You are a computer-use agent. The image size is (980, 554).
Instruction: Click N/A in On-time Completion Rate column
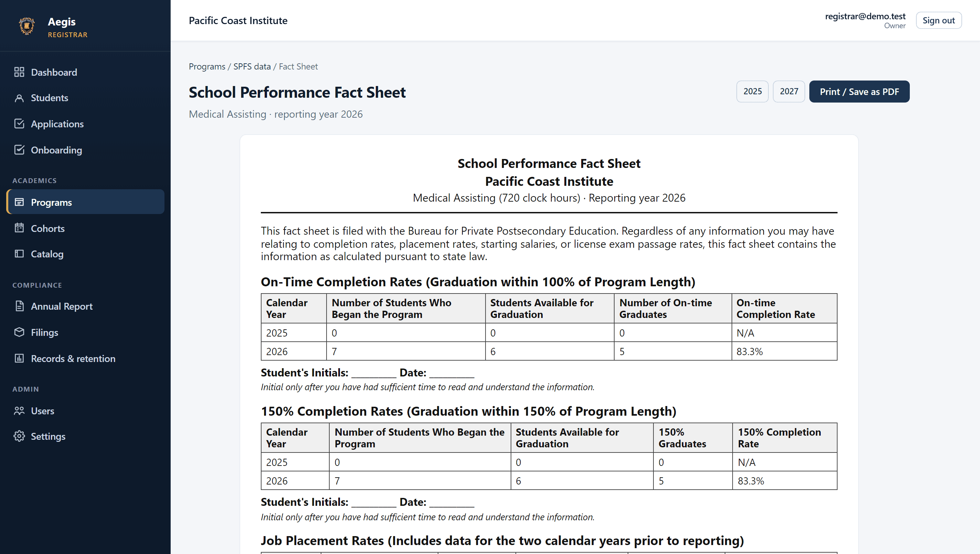click(745, 333)
